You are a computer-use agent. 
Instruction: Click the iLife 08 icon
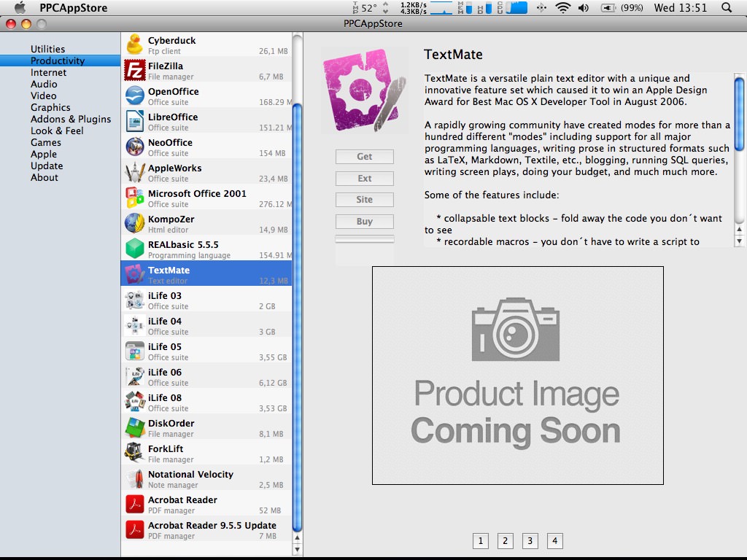135,402
